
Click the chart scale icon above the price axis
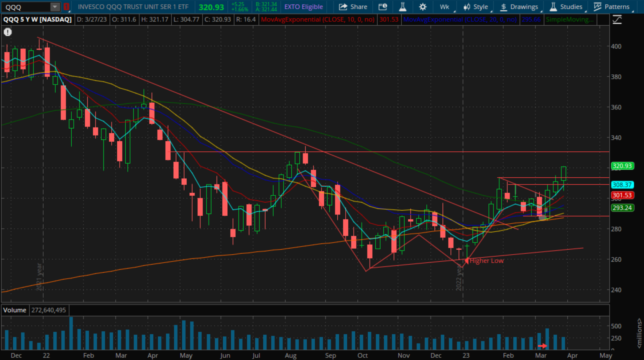pyautogui.click(x=617, y=20)
